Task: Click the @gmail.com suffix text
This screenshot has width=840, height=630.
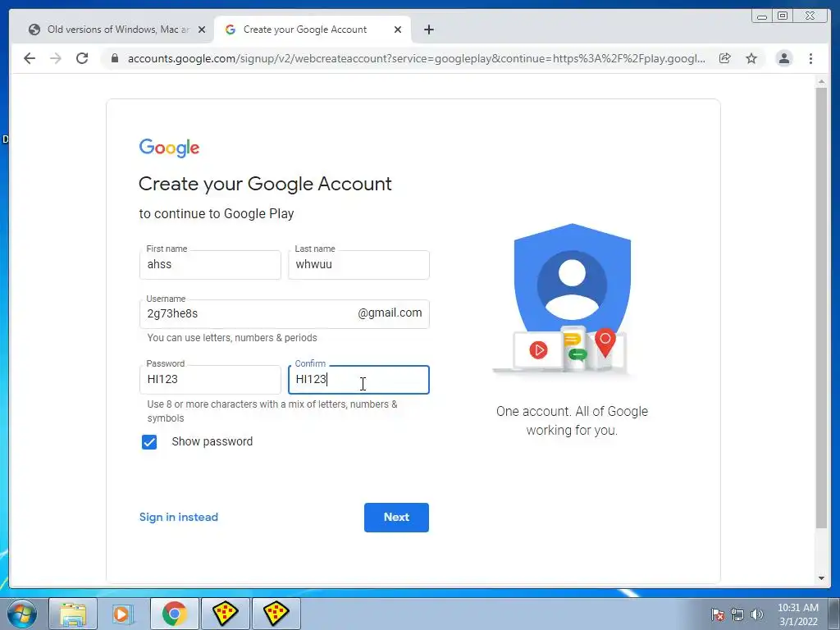Action: pyautogui.click(x=390, y=313)
